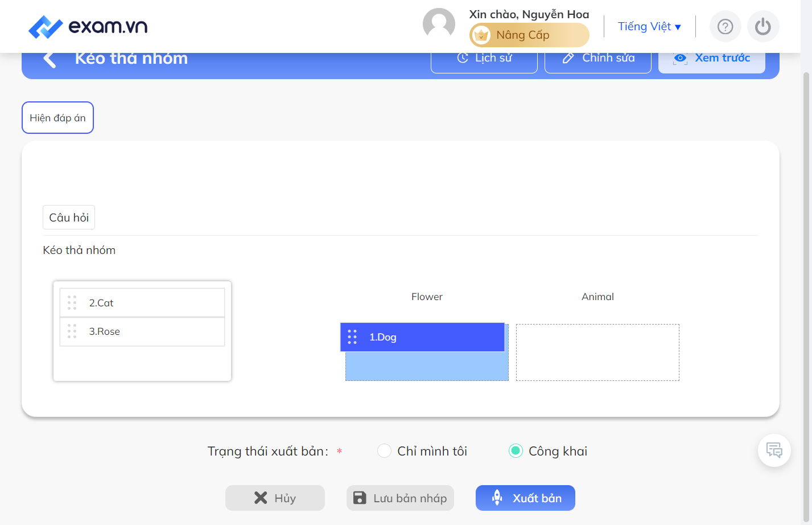
Task: Grab the drag handle of 1.Dog
Action: click(352, 337)
